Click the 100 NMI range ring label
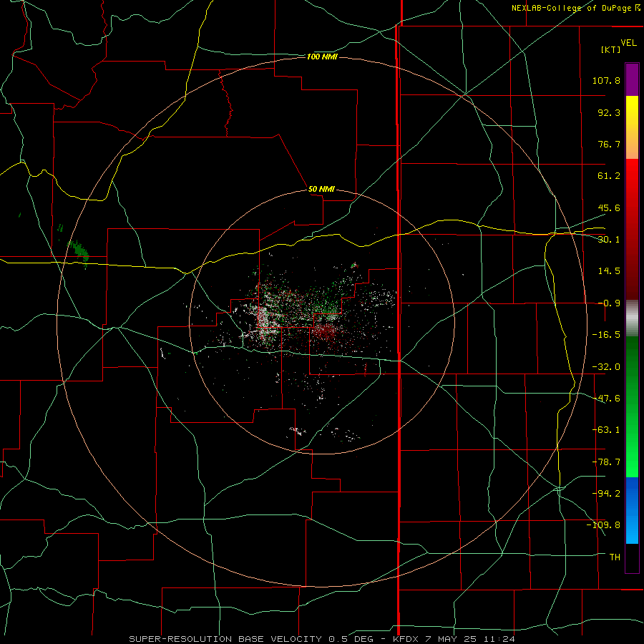Screen dimensions: 644x644 322,57
